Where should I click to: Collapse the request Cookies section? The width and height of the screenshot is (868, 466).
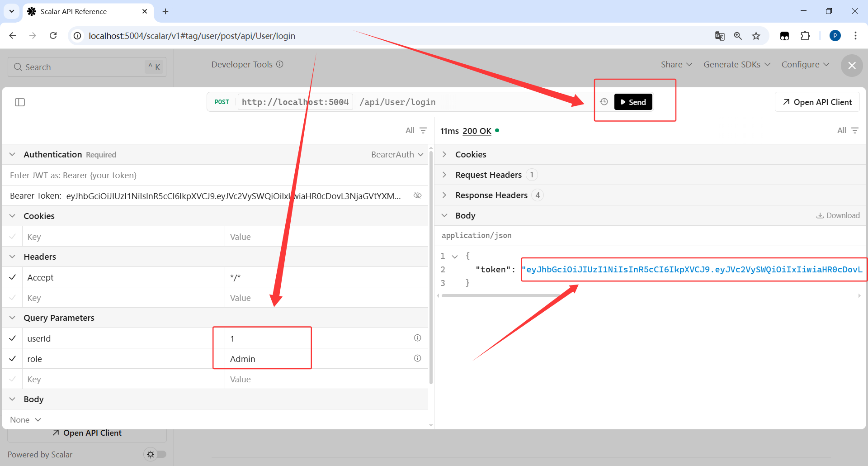coord(13,216)
